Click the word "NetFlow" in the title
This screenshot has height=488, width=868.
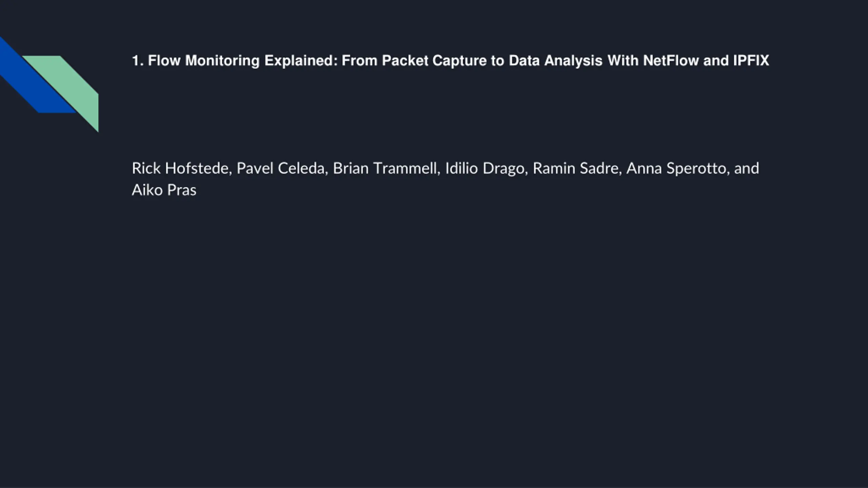click(x=671, y=61)
